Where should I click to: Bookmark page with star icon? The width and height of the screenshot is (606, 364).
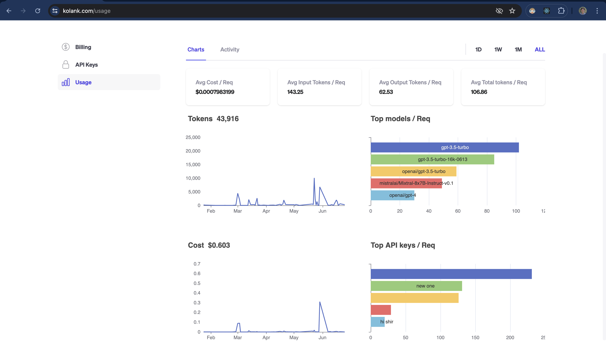pos(512,11)
